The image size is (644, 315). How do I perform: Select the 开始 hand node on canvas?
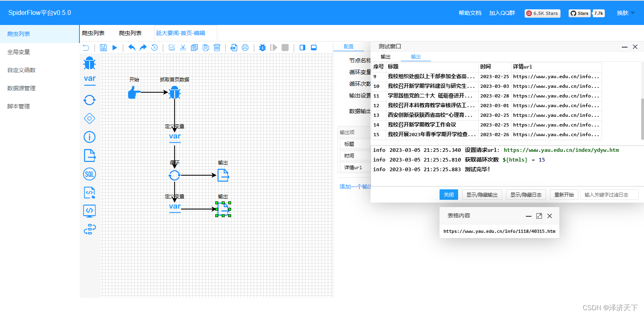pyautogui.click(x=134, y=93)
